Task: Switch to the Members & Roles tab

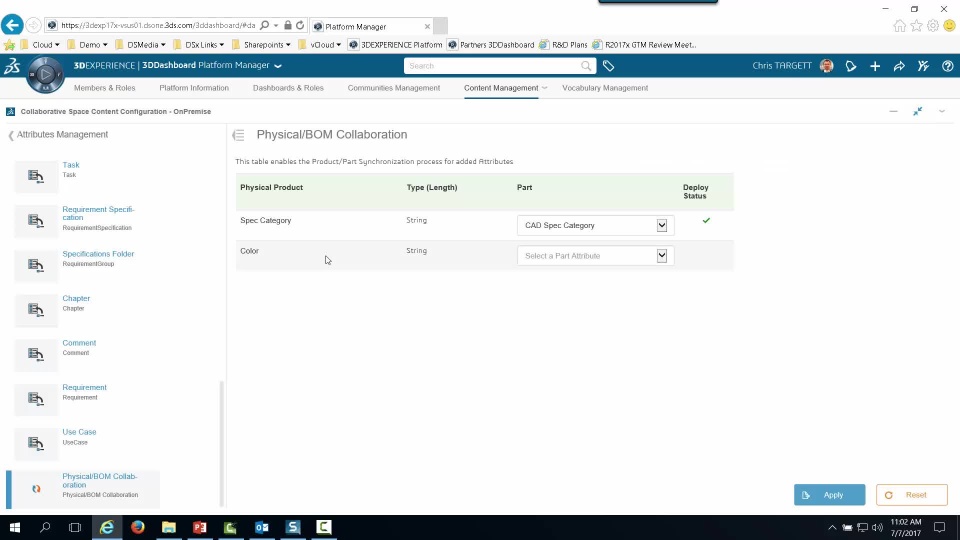Action: pos(105,88)
